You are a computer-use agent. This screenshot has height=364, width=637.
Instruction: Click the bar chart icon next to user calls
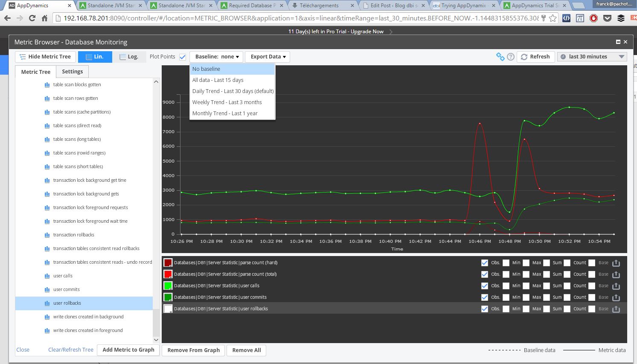point(47,276)
